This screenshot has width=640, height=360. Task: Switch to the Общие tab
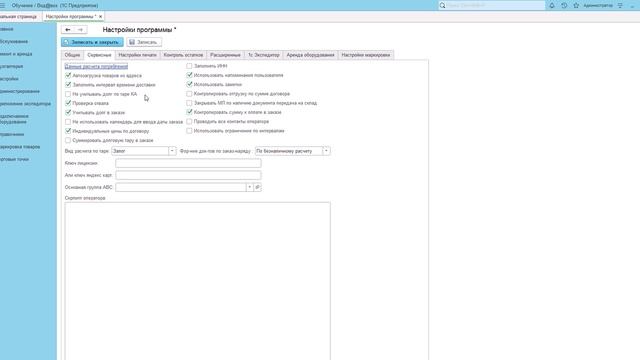(x=72, y=55)
